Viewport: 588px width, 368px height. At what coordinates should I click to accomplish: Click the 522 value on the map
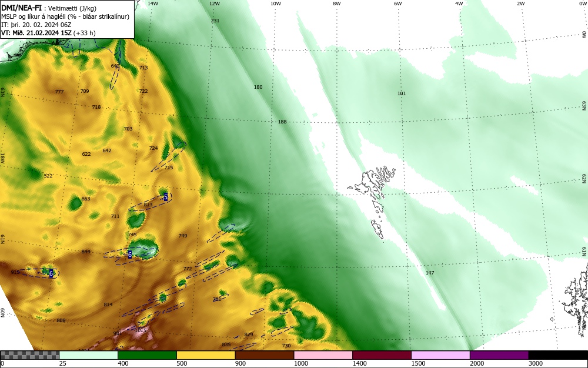(x=48, y=176)
